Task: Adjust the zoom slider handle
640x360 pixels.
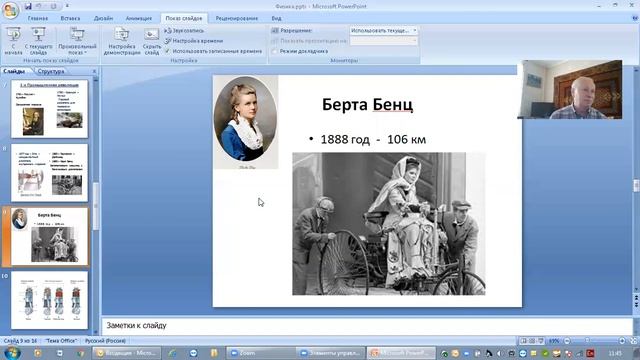Action: pos(587,340)
